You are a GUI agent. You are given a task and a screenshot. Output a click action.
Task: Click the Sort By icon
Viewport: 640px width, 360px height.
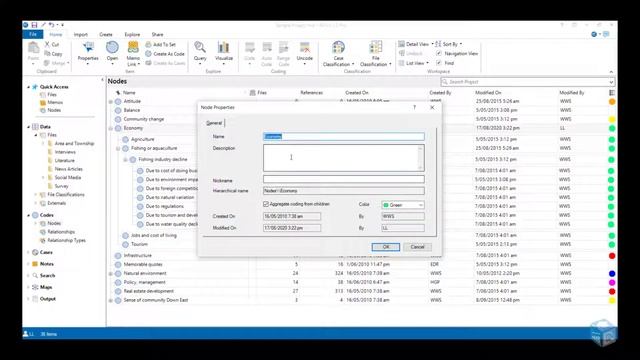pyautogui.click(x=438, y=44)
